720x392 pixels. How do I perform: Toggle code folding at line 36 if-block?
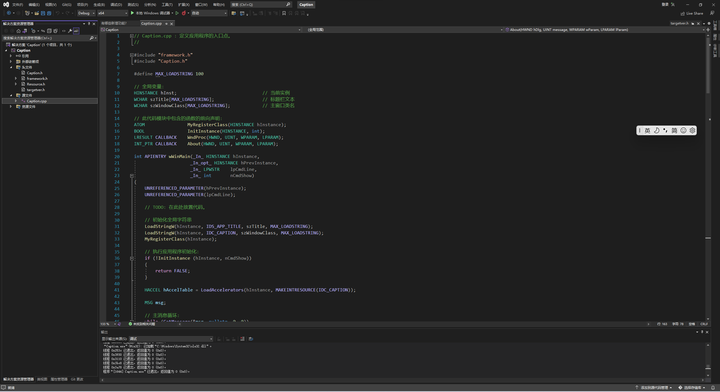131,258
